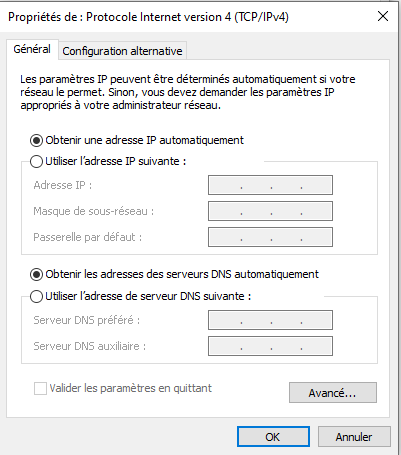Click the last octet of Adresse IP field

tap(316, 185)
